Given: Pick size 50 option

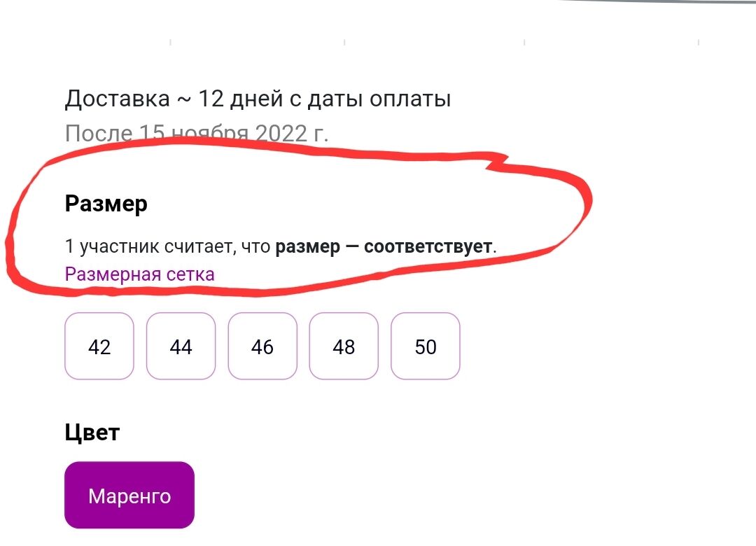Looking at the screenshot, I should coord(425,346).
